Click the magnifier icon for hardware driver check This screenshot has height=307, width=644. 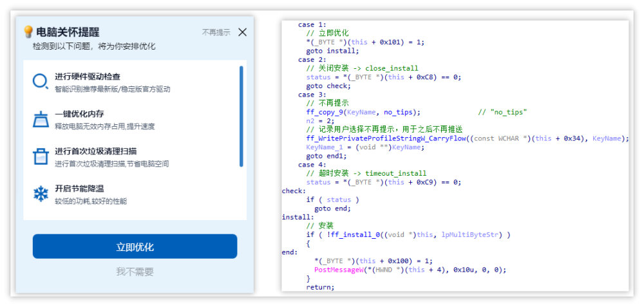tap(41, 82)
